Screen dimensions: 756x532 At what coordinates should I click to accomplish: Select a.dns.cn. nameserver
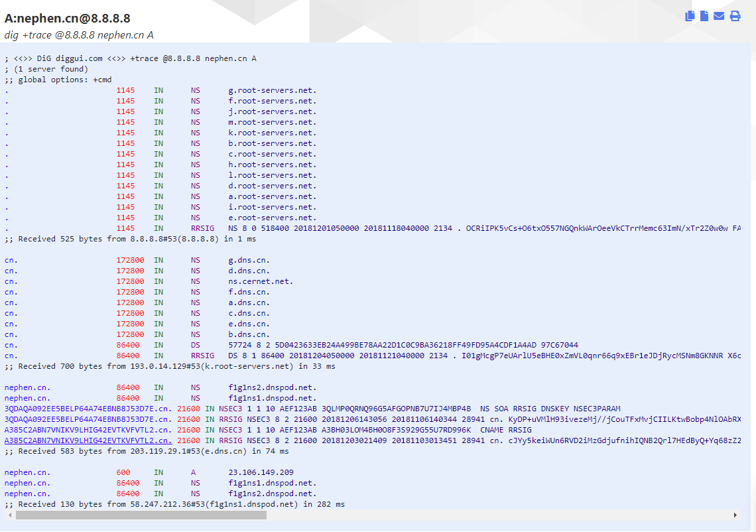coord(249,302)
